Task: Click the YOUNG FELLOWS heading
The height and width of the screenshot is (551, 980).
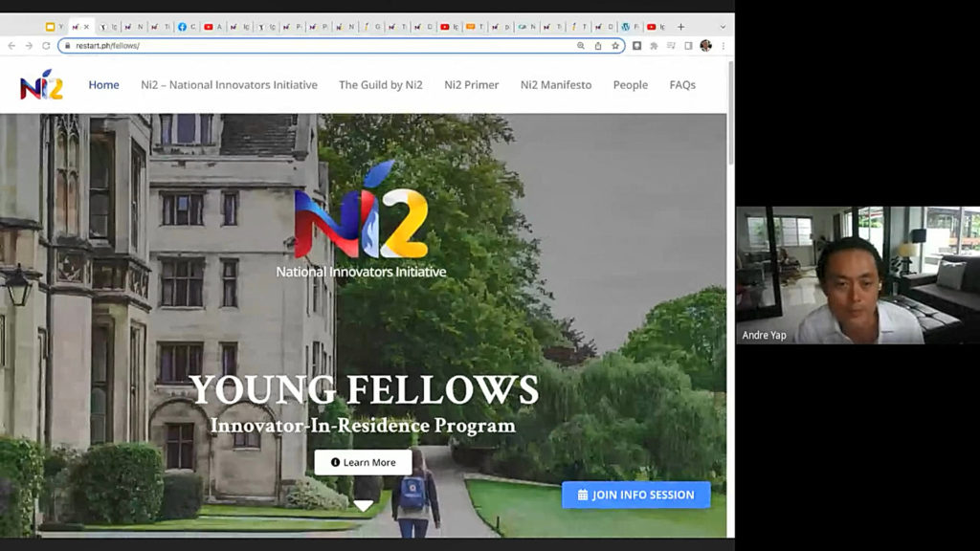Action: 364,390
